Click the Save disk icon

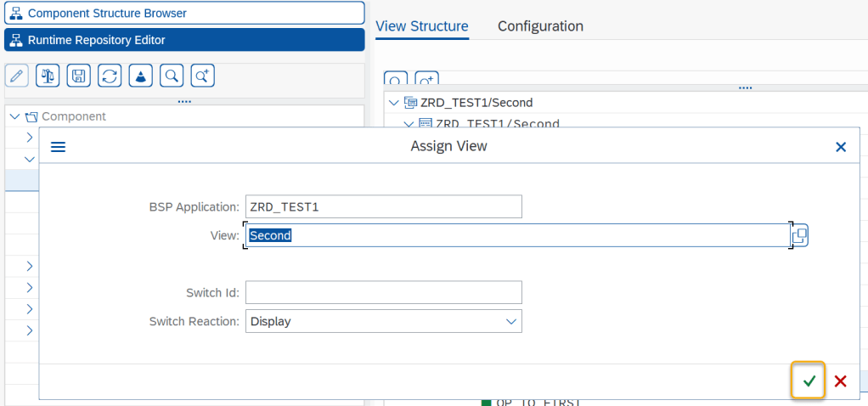pos(78,76)
